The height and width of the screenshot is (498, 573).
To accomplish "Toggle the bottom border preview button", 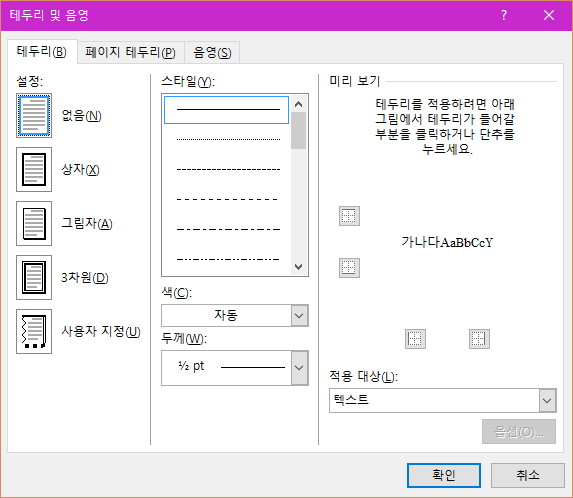I will click(349, 268).
